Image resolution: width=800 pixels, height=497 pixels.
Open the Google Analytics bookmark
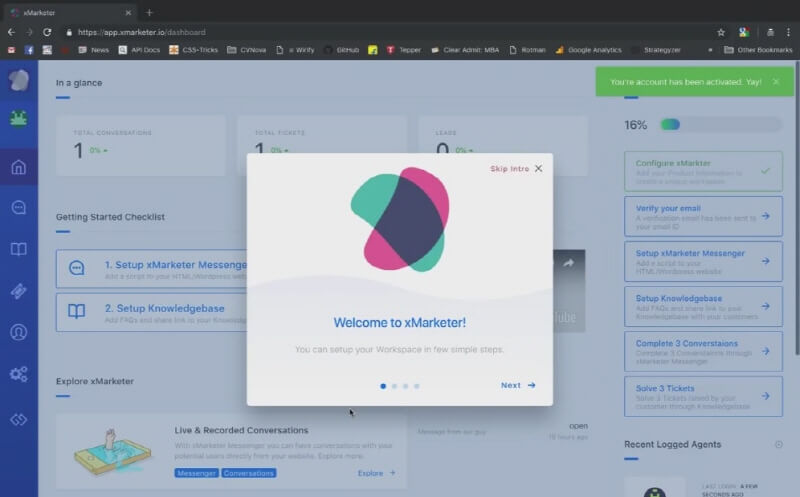tap(589, 50)
